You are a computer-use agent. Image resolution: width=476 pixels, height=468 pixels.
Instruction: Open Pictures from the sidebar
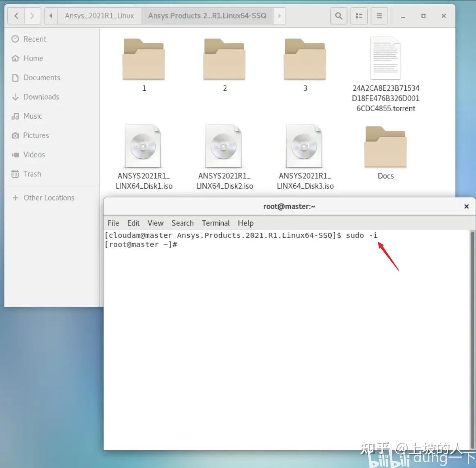[x=36, y=135]
